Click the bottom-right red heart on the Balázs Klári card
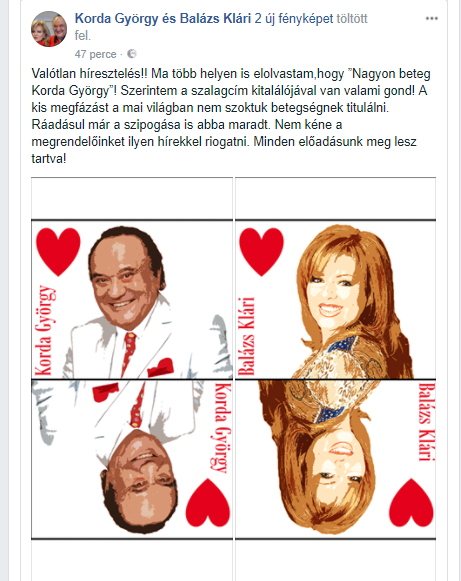This screenshot has width=461, height=581. point(411,502)
